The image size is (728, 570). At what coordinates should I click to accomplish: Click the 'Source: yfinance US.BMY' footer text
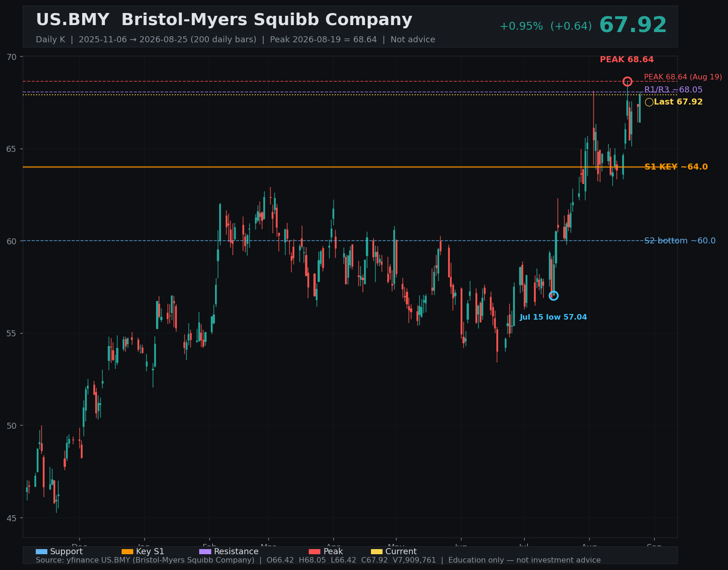[318, 560]
